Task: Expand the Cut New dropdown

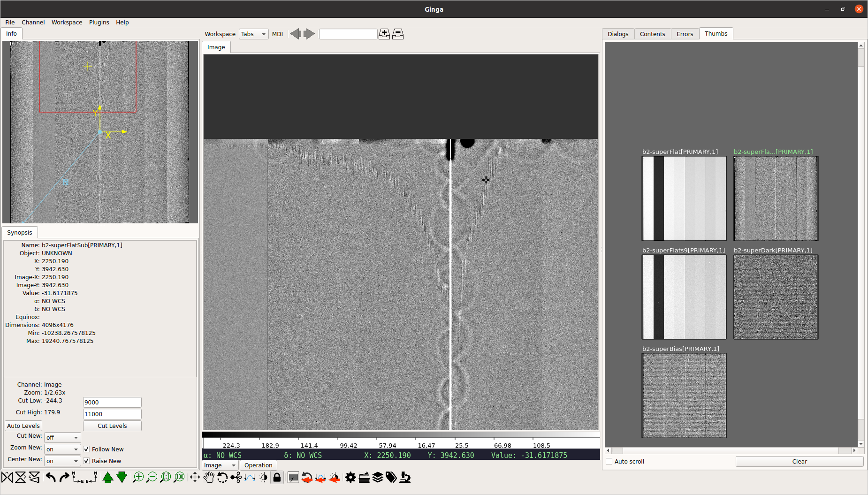Action: (62, 437)
